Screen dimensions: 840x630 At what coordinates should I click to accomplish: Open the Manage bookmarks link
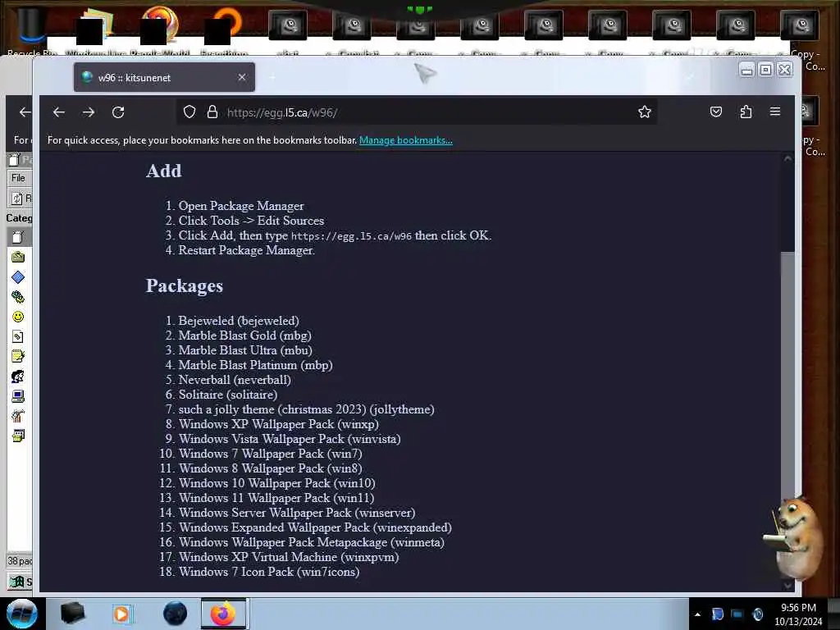tap(405, 140)
